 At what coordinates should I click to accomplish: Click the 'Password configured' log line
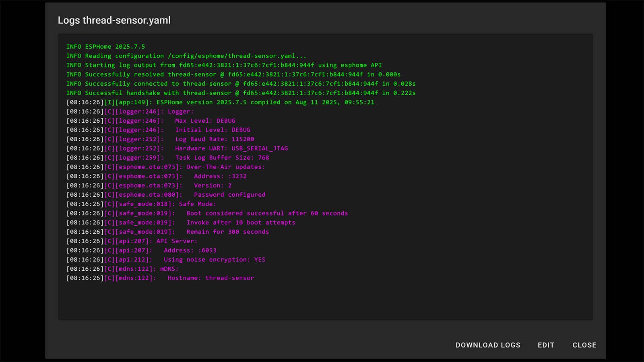click(229, 195)
